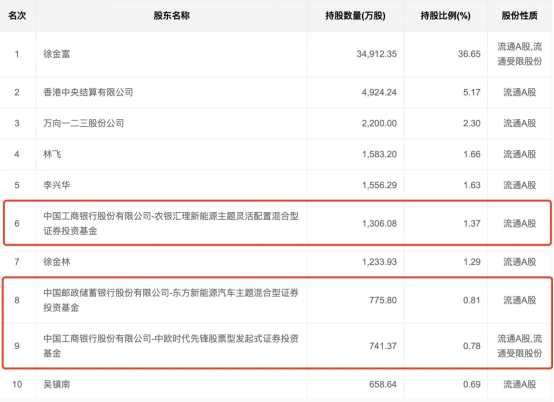Click 流通A股 in the 林飞 row
554x402 pixels.
[x=520, y=154]
